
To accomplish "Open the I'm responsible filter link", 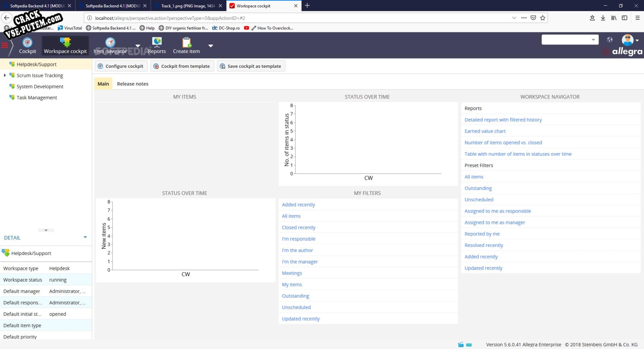I will pos(299,239).
